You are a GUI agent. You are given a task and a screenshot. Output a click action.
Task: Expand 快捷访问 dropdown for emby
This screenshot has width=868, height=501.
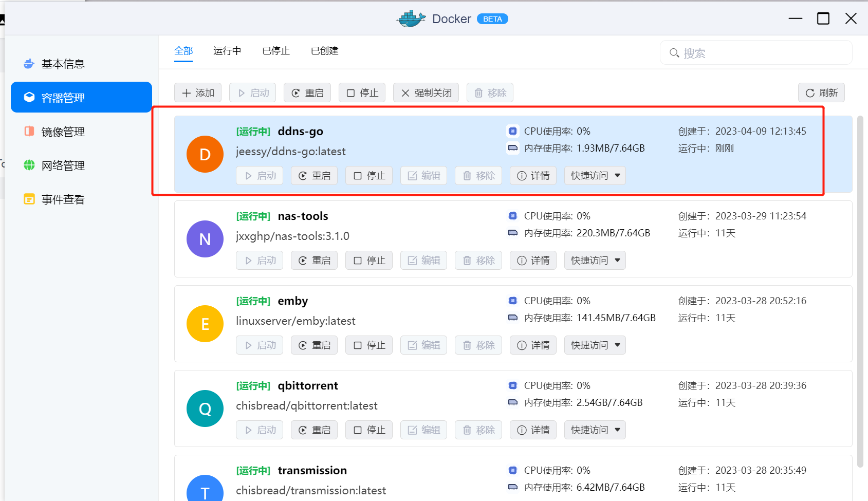coord(595,345)
